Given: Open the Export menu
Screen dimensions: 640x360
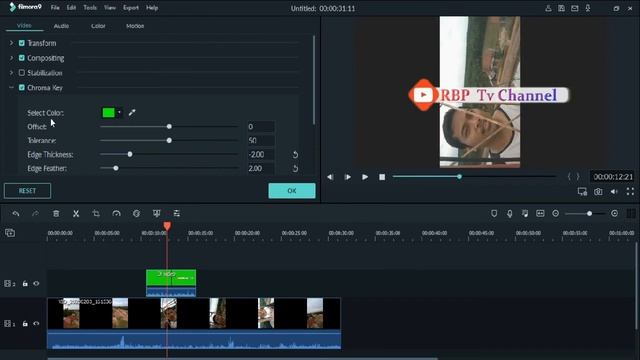Looking at the screenshot, I should 131,8.
